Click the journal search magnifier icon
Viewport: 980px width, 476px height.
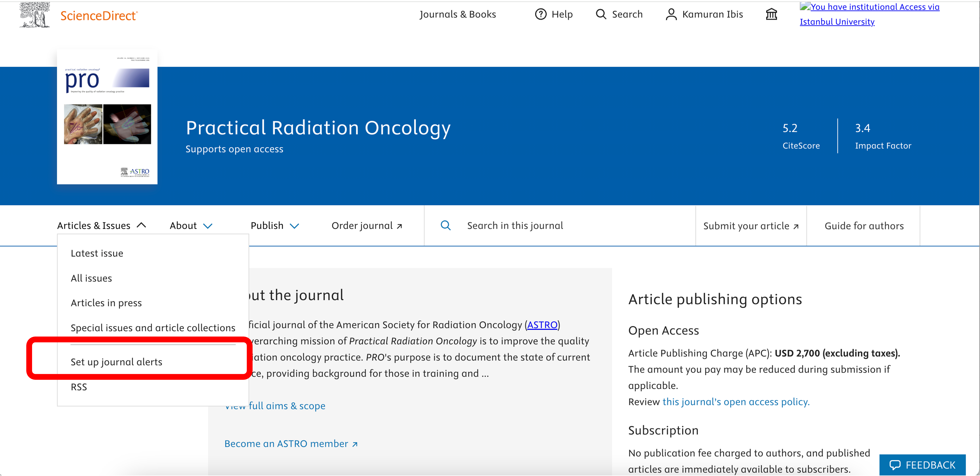[445, 225]
